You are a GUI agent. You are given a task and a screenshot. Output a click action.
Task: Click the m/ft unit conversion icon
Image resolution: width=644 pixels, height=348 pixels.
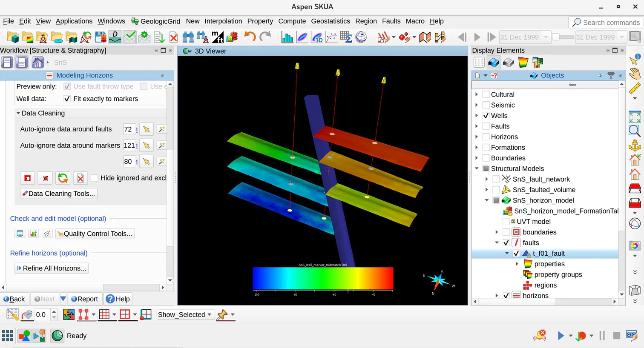coord(217,37)
